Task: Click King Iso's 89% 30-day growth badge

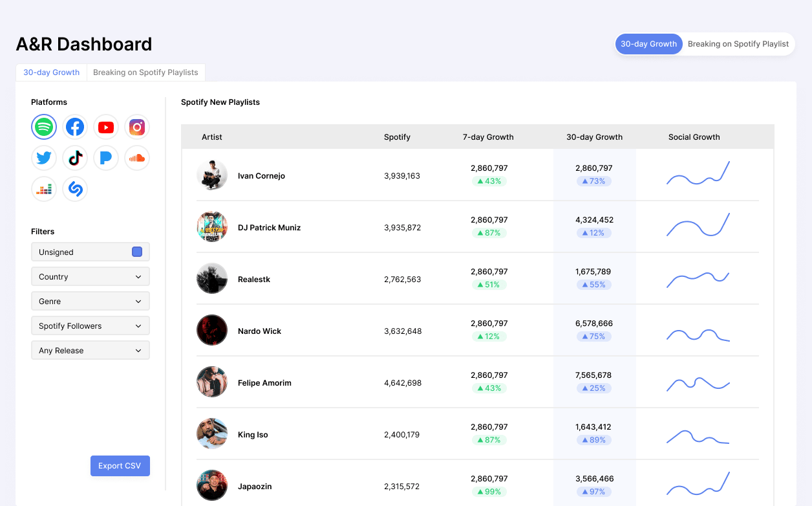Action: point(594,440)
